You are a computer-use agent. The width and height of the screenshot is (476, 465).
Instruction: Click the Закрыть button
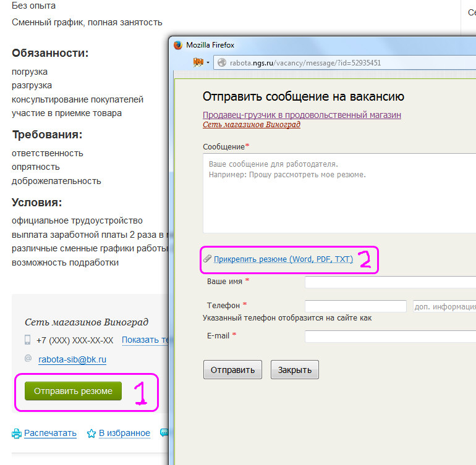(x=295, y=370)
